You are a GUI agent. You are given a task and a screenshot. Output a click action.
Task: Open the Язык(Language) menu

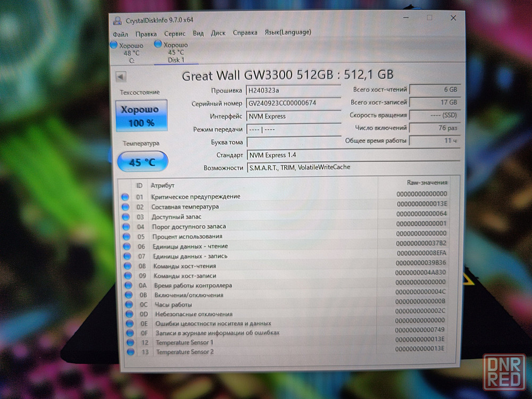[x=288, y=32]
